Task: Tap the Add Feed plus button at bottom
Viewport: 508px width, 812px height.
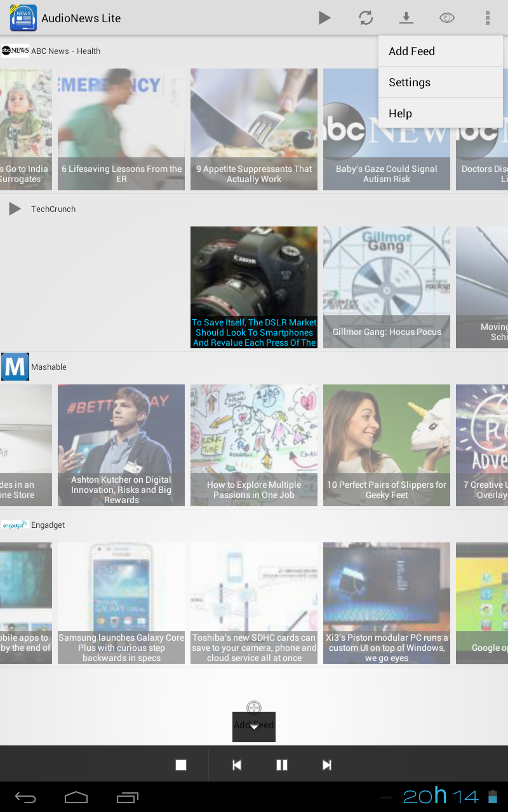Action: pyautogui.click(x=254, y=708)
